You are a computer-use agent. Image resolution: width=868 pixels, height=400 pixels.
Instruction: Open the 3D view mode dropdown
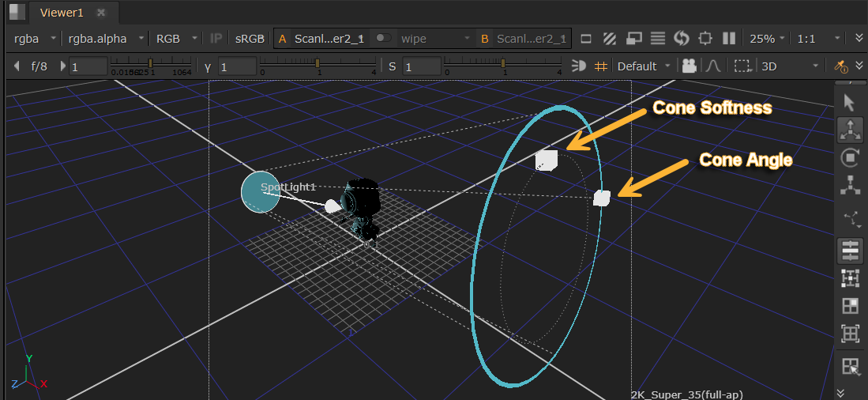pyautogui.click(x=790, y=66)
